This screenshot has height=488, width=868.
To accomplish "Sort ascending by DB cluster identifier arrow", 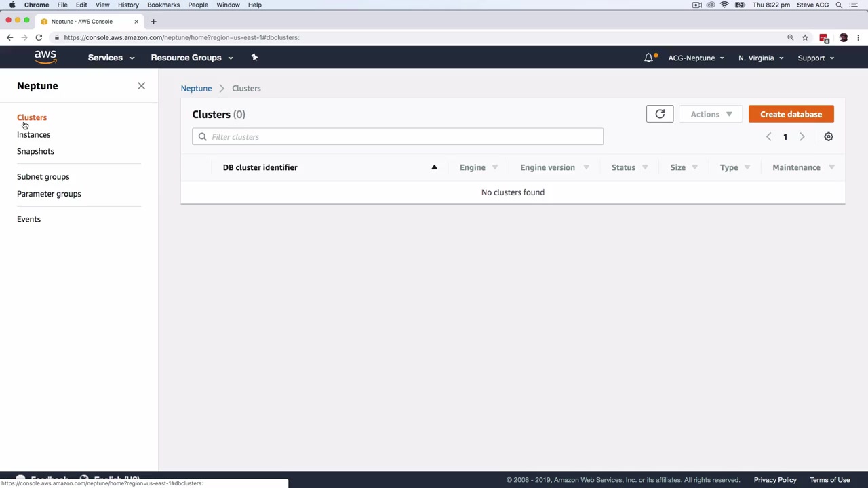I will [434, 167].
